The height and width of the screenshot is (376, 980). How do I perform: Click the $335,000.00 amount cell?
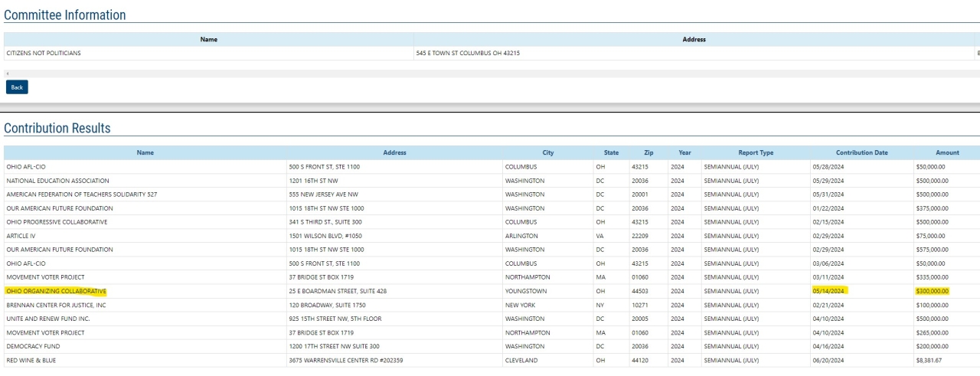[932, 277]
